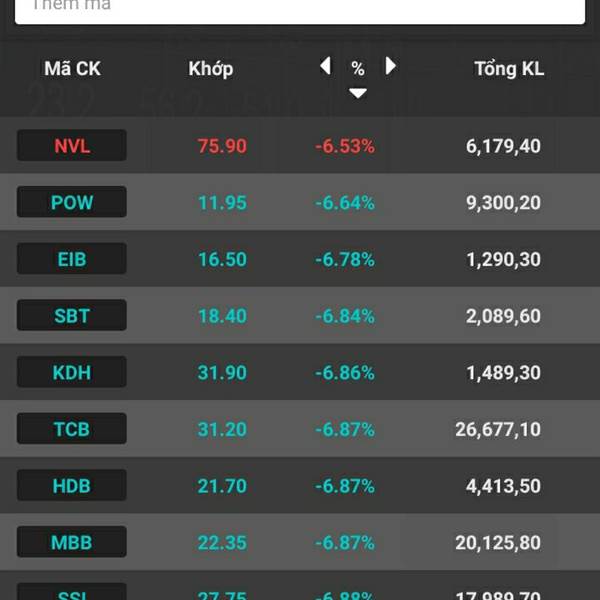Click TCB's total volume 26,677,10
This screenshot has width=600, height=600.
(498, 429)
